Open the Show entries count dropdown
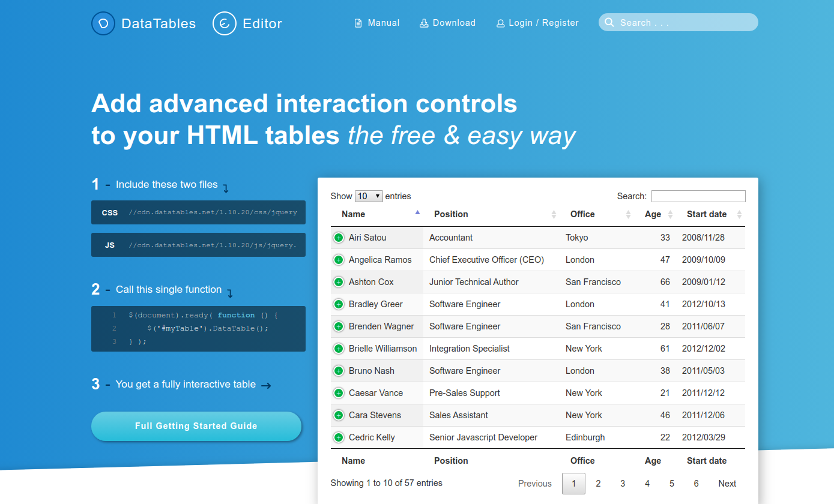The image size is (834, 504). [x=369, y=196]
